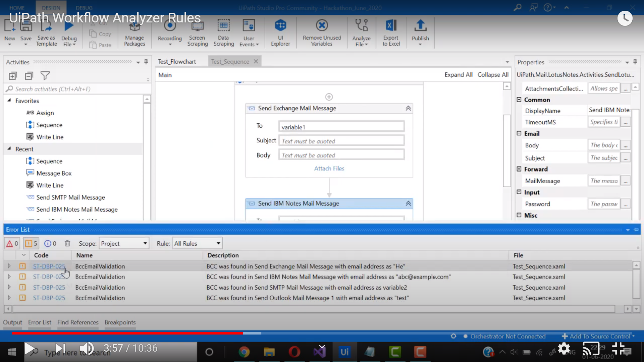Collapse the Recent tree group
The width and height of the screenshot is (644, 362).
pos(9,148)
